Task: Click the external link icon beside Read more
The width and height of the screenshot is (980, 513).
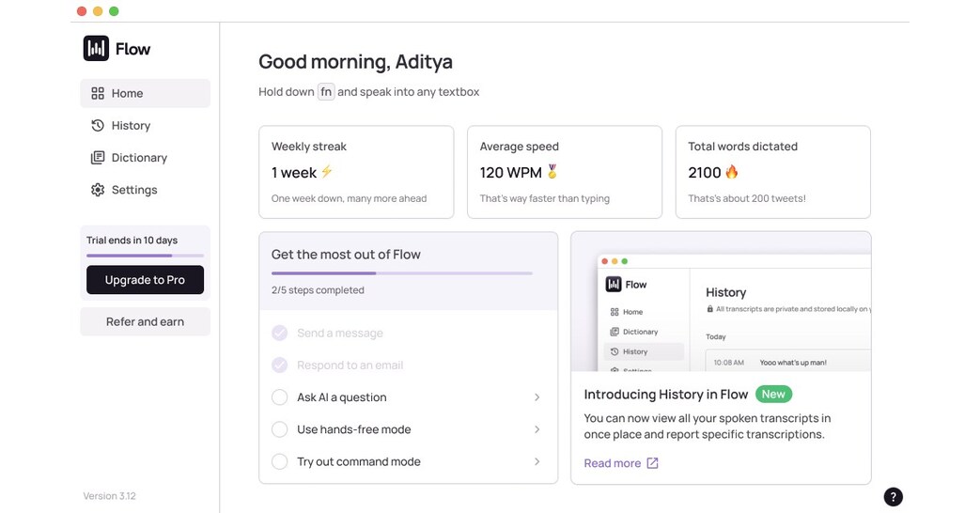Action: point(653,463)
